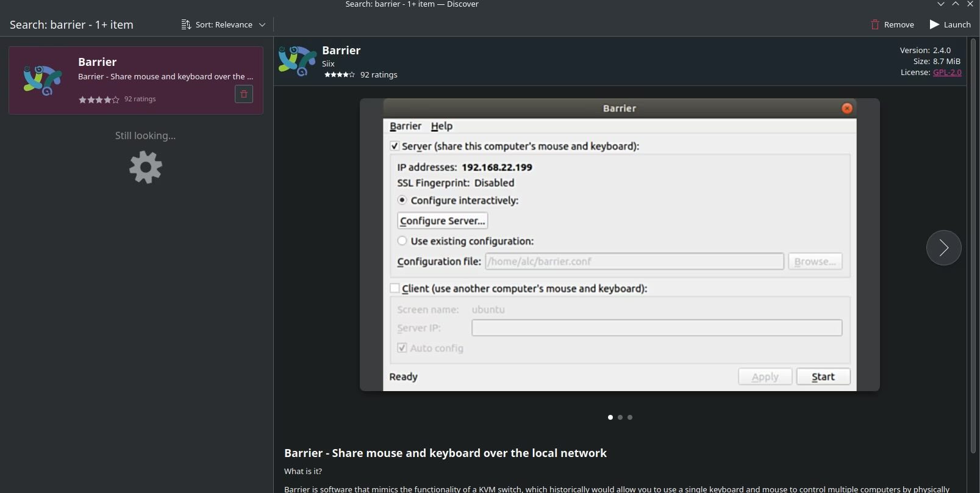The width and height of the screenshot is (980, 493).
Task: Click the Configure Server button
Action: [442, 221]
